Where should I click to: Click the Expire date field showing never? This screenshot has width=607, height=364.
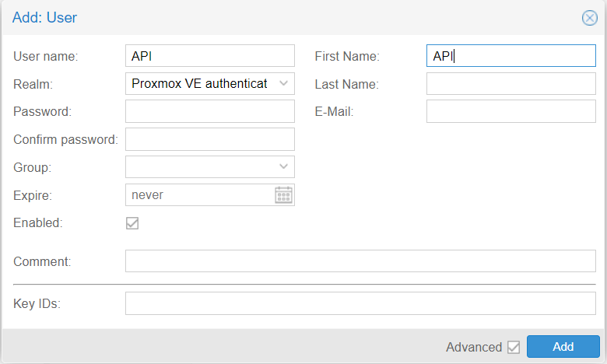coord(200,195)
